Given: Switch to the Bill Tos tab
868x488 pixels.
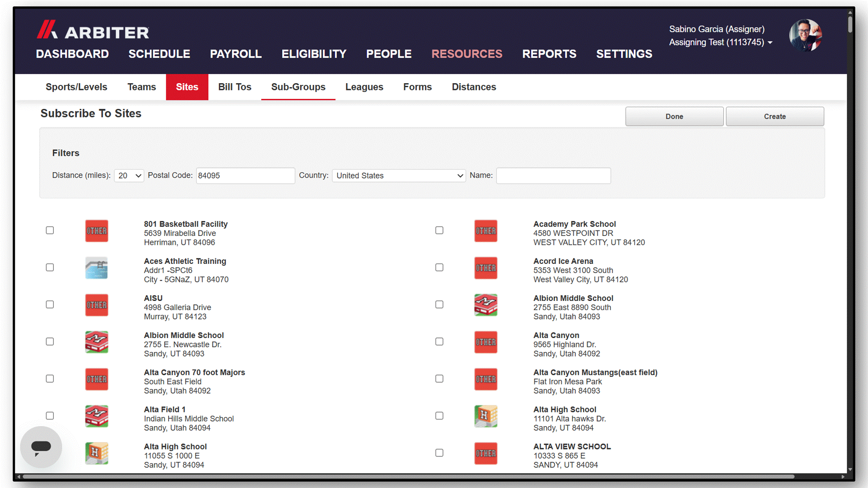Looking at the screenshot, I should (x=235, y=87).
